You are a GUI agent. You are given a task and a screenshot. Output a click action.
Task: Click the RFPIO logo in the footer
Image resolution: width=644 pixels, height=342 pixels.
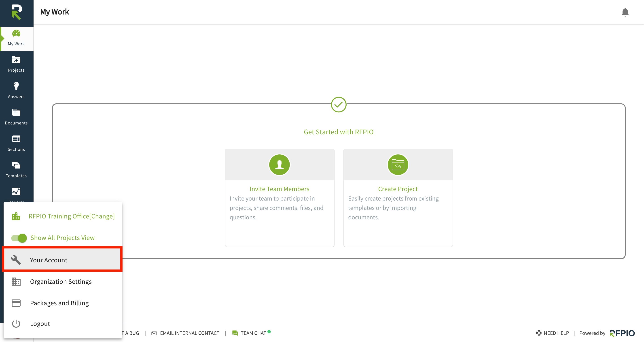pyautogui.click(x=622, y=333)
